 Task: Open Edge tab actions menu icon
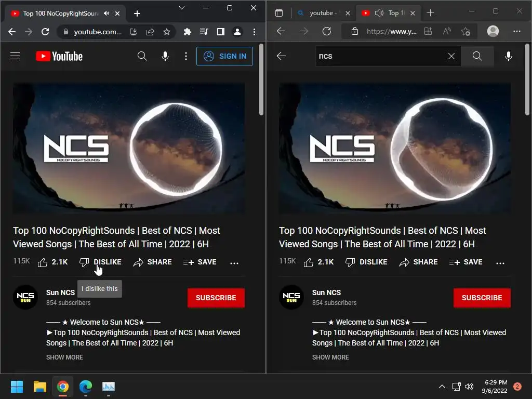pyautogui.click(x=279, y=13)
